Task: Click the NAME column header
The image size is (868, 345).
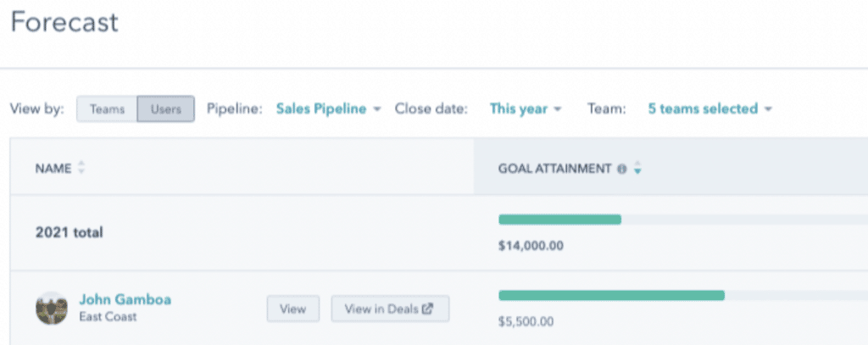Action: point(53,169)
